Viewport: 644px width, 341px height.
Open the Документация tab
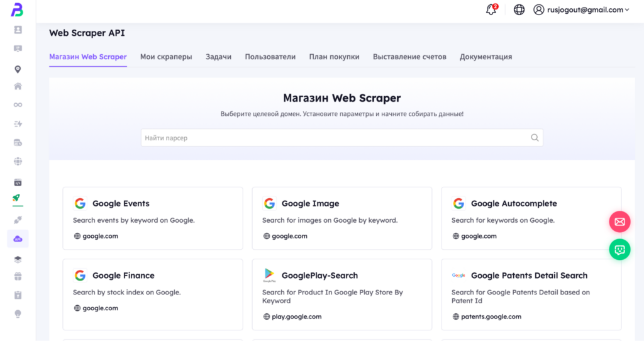point(486,57)
